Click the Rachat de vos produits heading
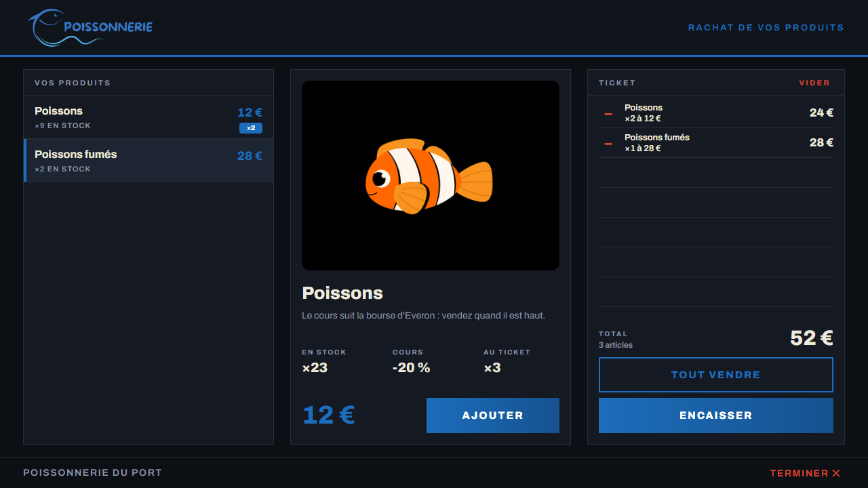 (x=766, y=28)
